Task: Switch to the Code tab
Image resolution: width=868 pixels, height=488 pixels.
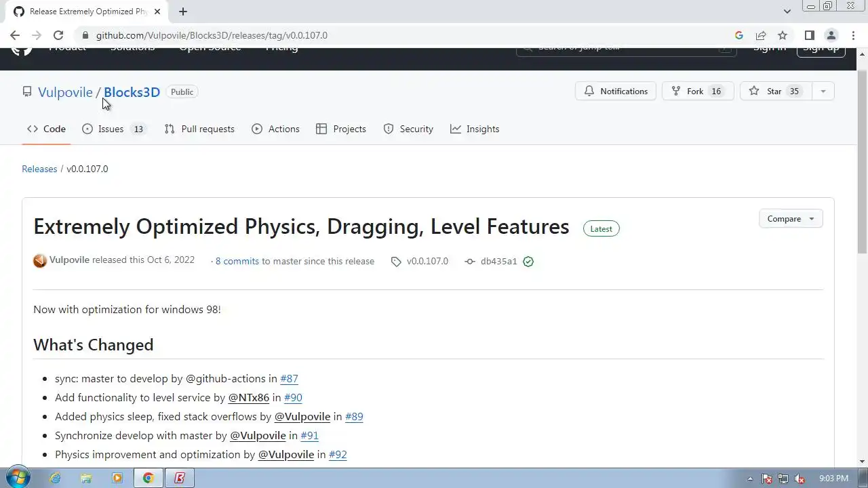Action: tap(46, 129)
